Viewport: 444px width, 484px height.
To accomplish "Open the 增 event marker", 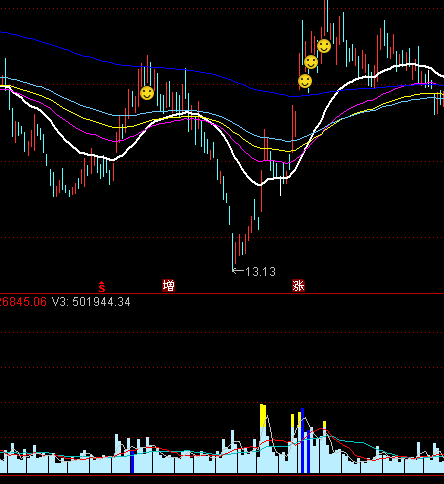I will click(x=168, y=286).
